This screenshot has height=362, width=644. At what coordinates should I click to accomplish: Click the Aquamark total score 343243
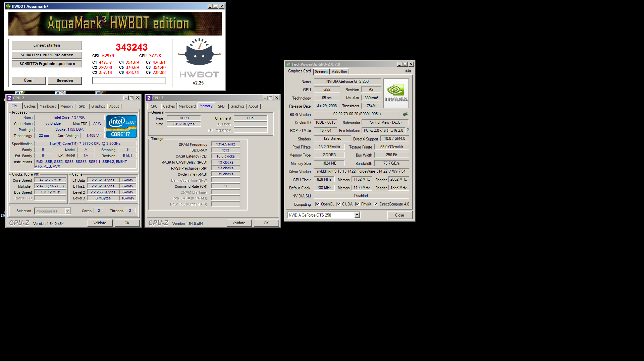132,47
